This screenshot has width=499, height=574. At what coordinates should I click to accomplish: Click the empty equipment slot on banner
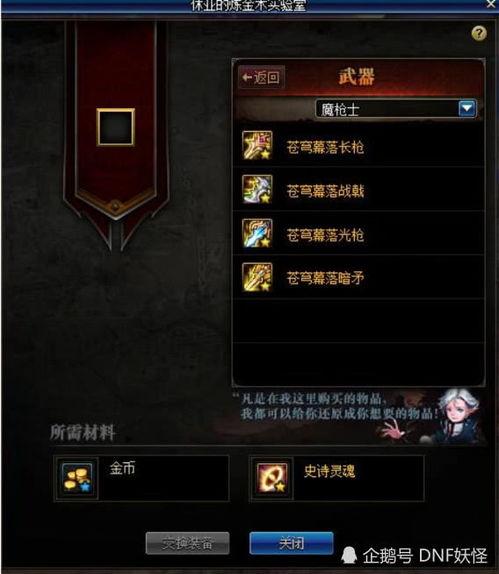coord(116,127)
